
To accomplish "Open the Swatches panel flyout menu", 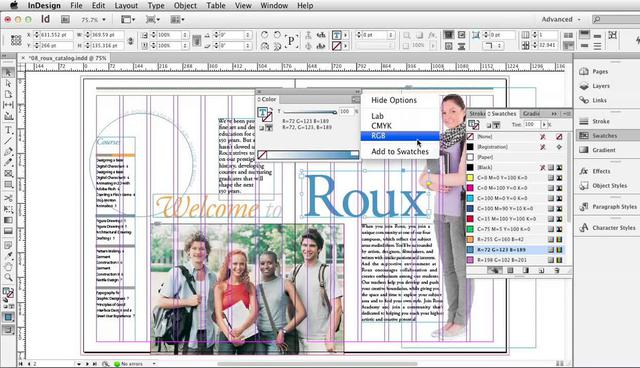I will click(x=567, y=113).
